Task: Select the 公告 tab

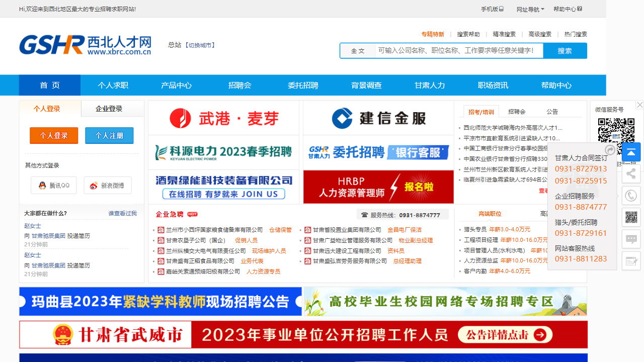Action: [552, 112]
